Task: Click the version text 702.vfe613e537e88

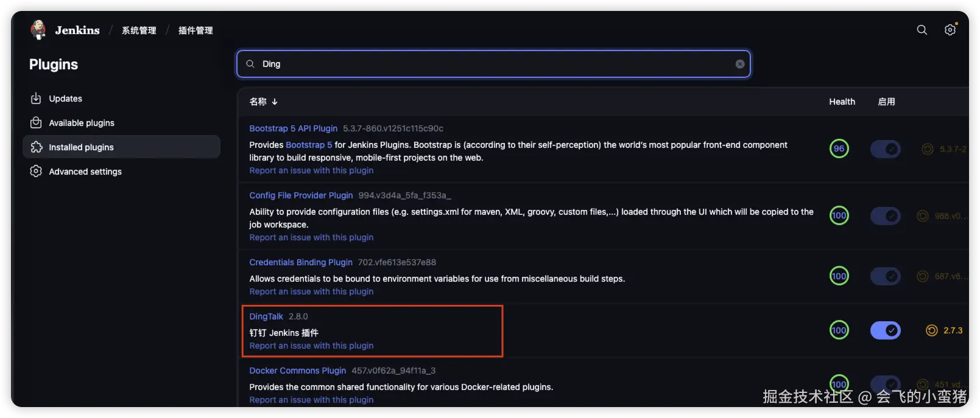Action: click(397, 262)
